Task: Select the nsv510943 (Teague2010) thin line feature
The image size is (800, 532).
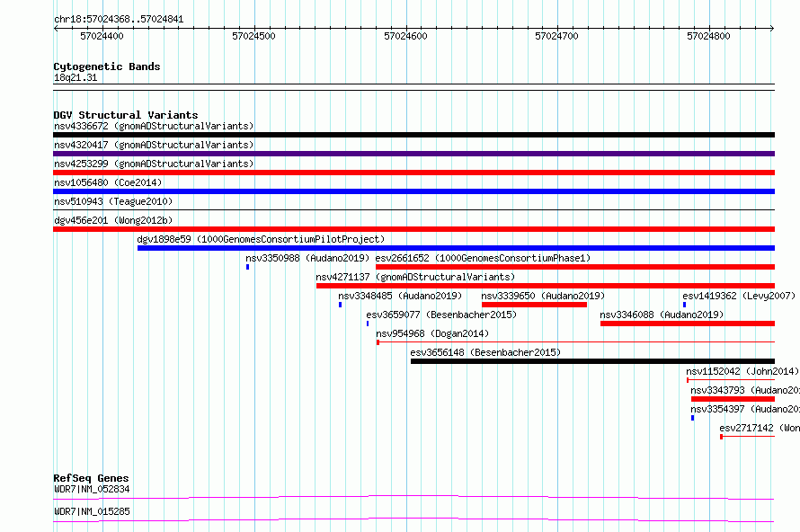Action: point(413,210)
